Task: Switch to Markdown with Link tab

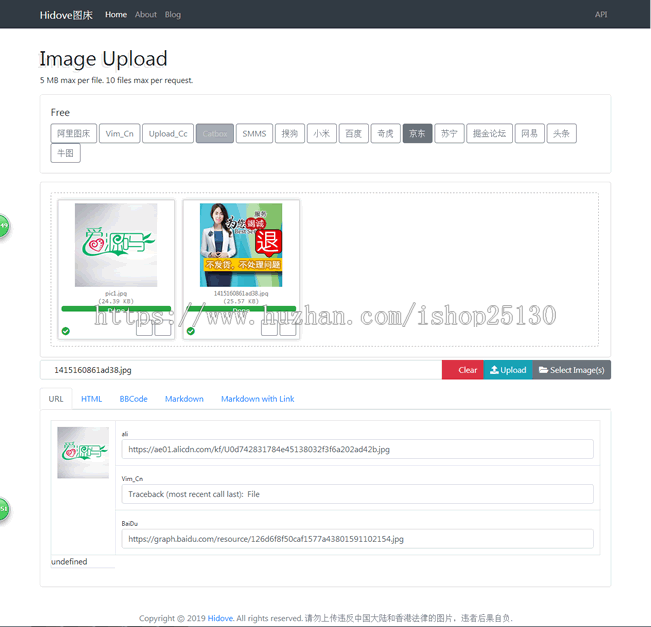Action: point(257,399)
